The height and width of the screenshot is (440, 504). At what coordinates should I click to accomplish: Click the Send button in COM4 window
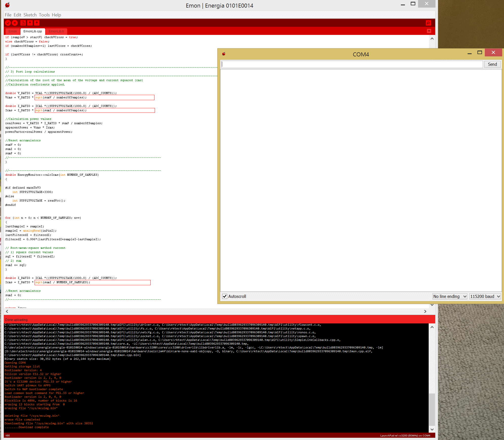(492, 64)
